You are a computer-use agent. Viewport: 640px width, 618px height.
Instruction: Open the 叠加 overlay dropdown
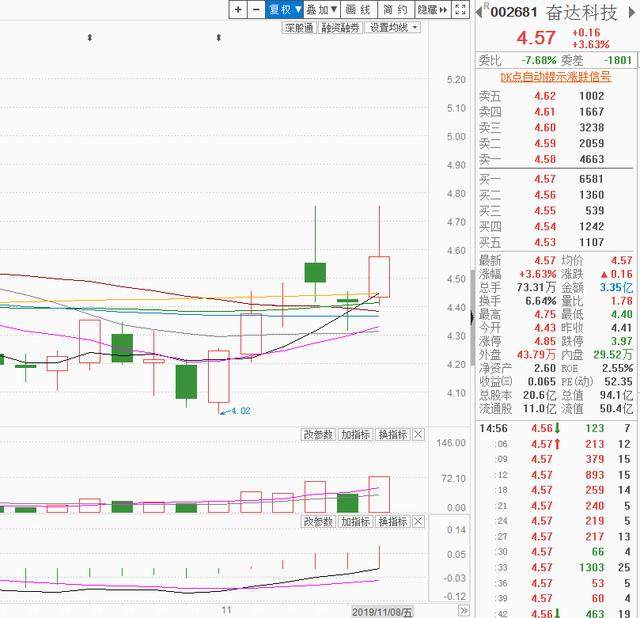point(320,9)
